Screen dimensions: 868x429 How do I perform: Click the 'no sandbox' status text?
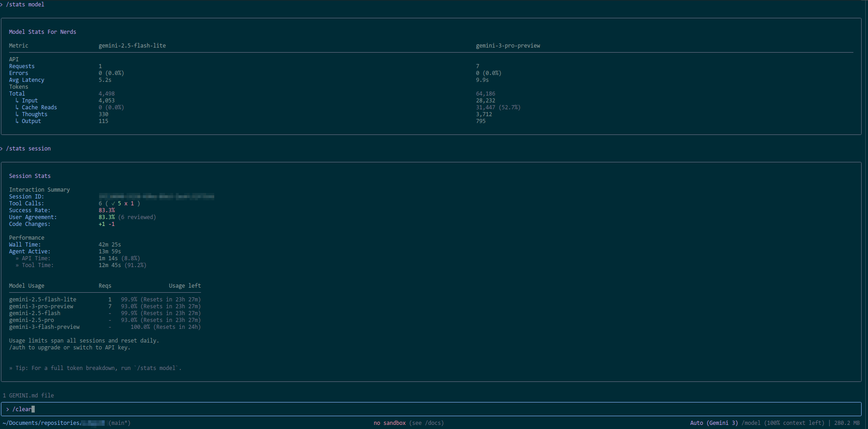[390, 423]
